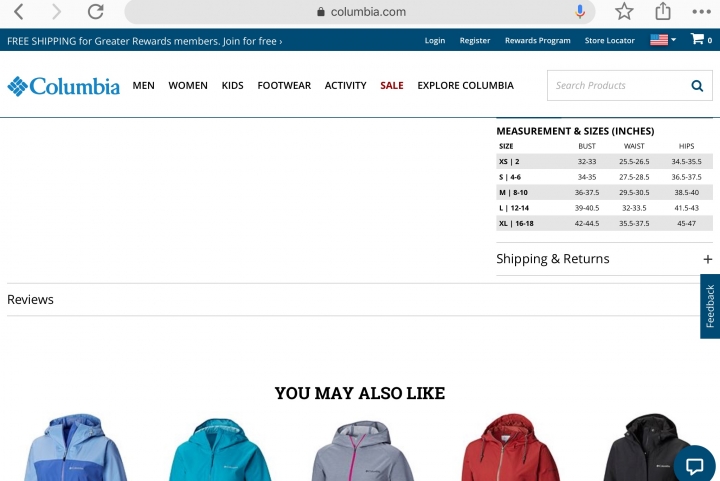Expand the Reviews section

tap(353, 299)
